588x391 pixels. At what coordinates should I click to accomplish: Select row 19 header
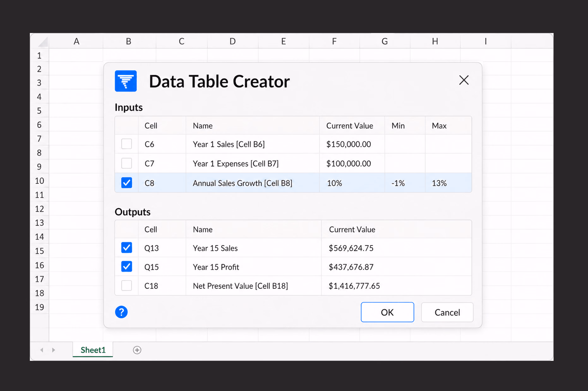tap(39, 307)
